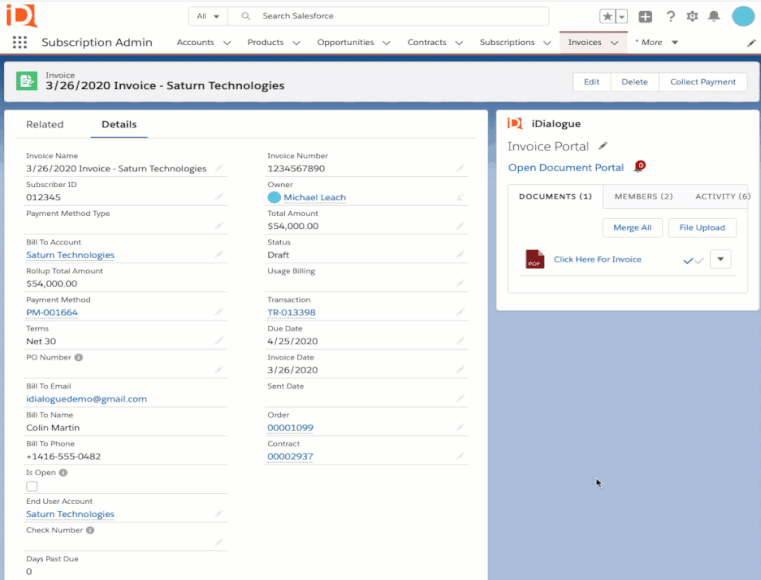Open the App Launcher grid icon
Image resolution: width=761 pixels, height=580 pixels.
click(20, 42)
